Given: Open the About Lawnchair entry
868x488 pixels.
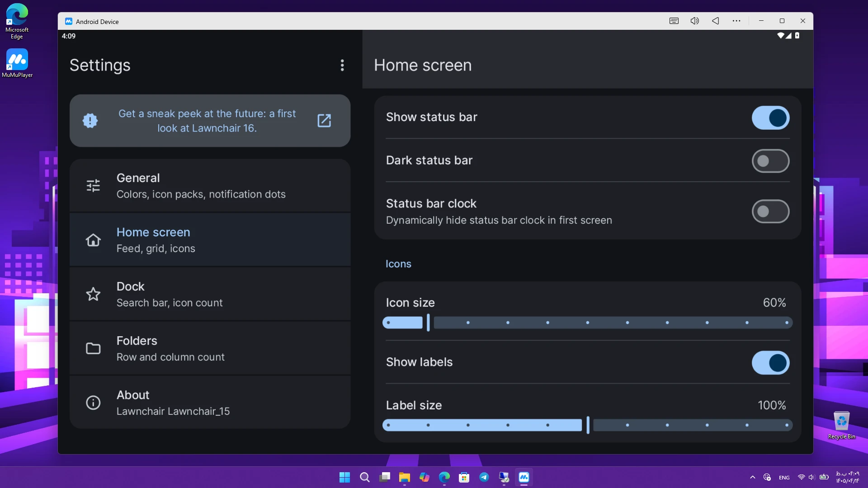Looking at the screenshot, I should pyautogui.click(x=210, y=403).
